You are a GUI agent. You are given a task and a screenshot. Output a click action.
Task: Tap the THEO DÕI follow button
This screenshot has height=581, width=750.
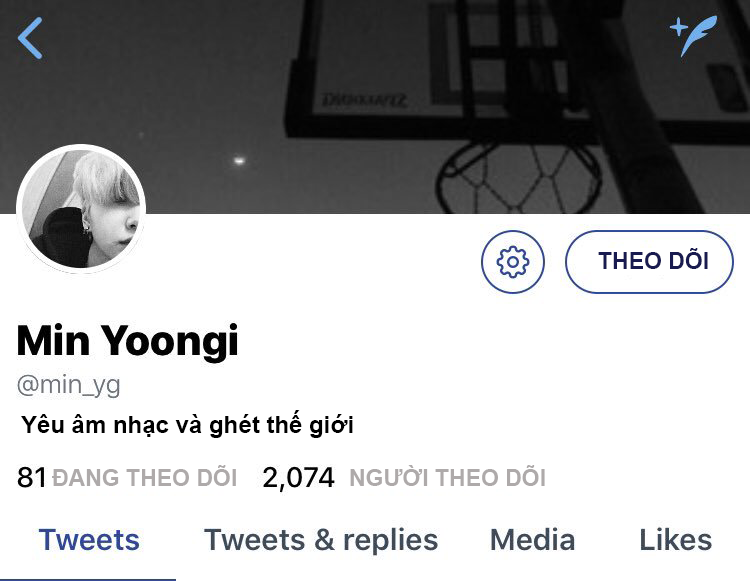click(x=649, y=262)
